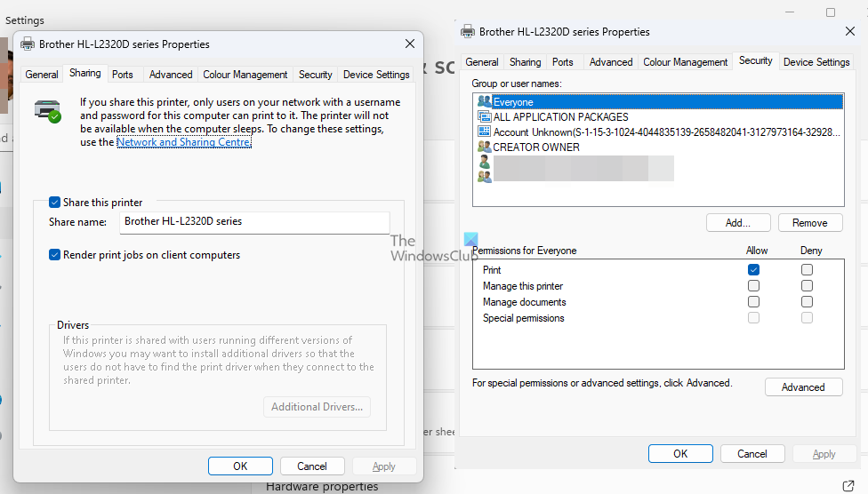Click printer title icon in Sharing dialog
Image resolution: width=868 pixels, height=494 pixels.
click(28, 44)
